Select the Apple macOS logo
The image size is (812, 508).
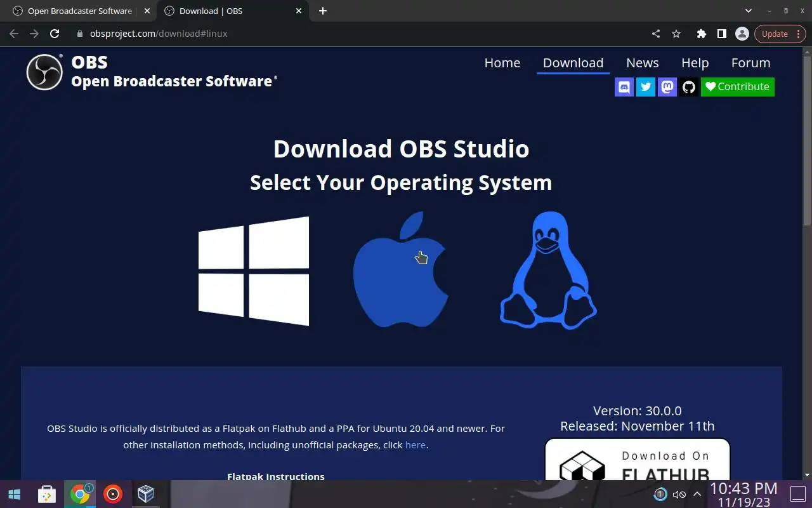point(401,270)
